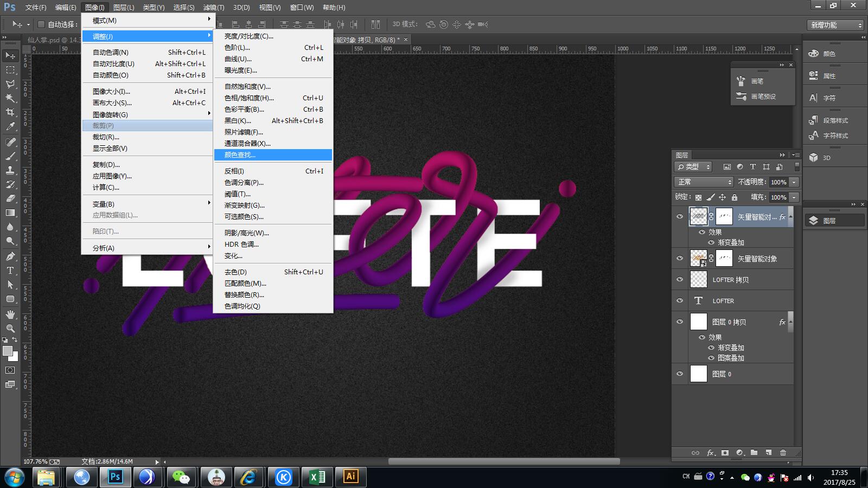The height and width of the screenshot is (488, 868).
Task: Open the layer style fx menu icon
Action: coord(711,453)
